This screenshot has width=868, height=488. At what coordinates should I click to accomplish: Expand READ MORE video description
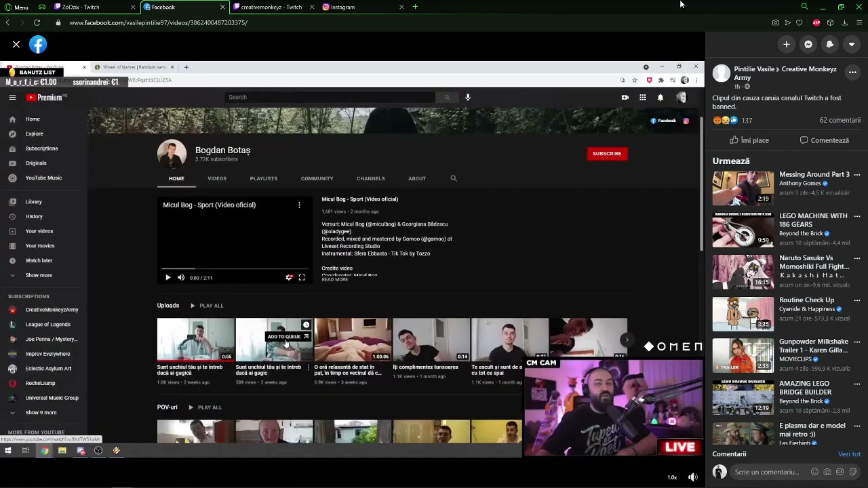335,279
